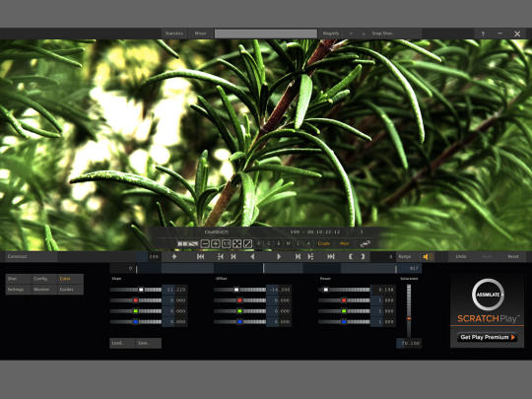
Task: Click the viewer zoom in (plus) icon
Action: coord(216,243)
